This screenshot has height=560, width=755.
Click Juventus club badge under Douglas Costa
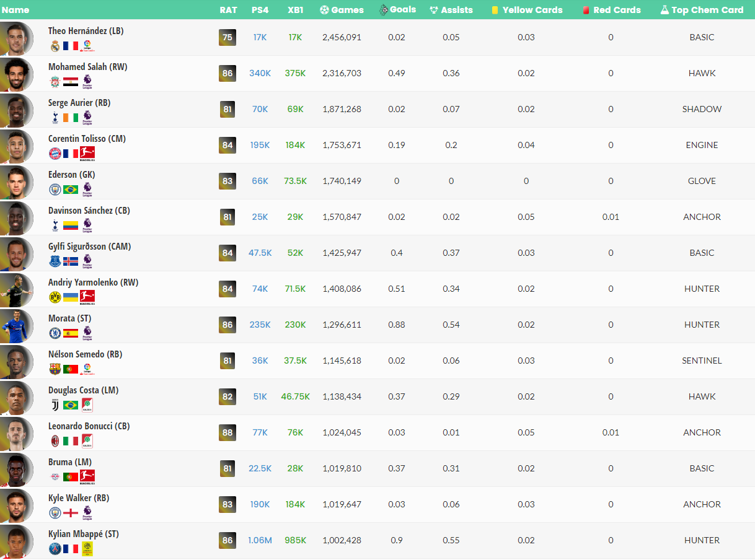55,405
